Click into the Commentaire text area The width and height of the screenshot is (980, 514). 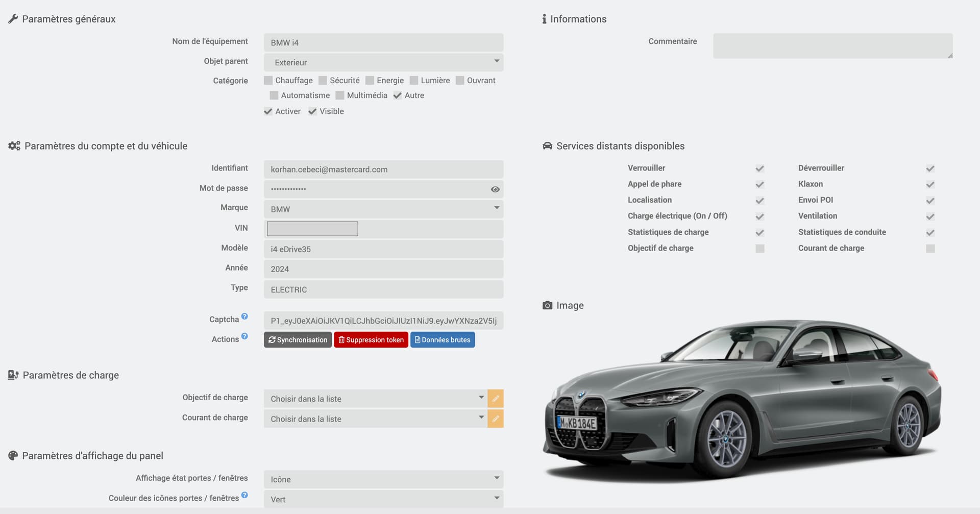point(833,46)
